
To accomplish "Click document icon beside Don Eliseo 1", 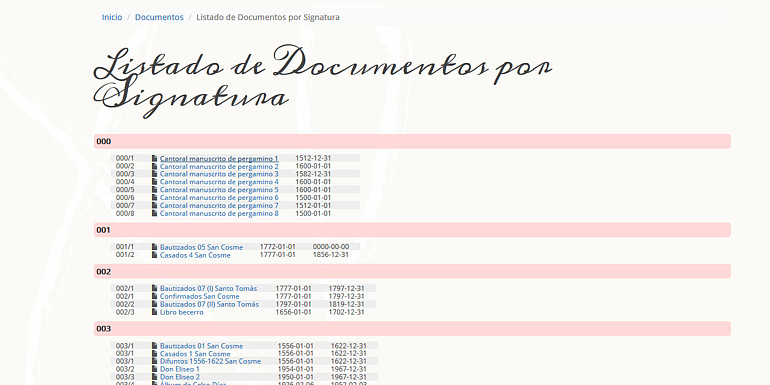I will pos(155,369).
